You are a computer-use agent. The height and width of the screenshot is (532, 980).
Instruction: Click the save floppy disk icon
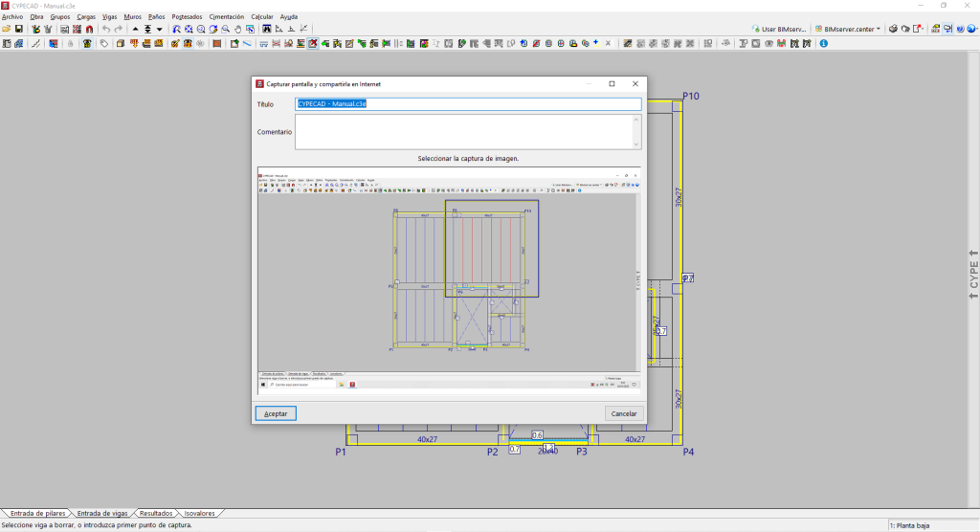coord(18,30)
